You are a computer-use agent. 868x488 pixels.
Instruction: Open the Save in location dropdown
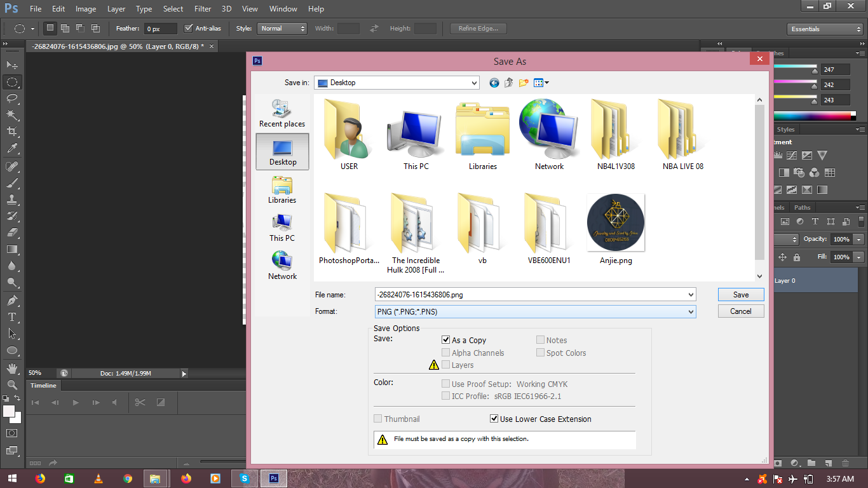tap(397, 83)
